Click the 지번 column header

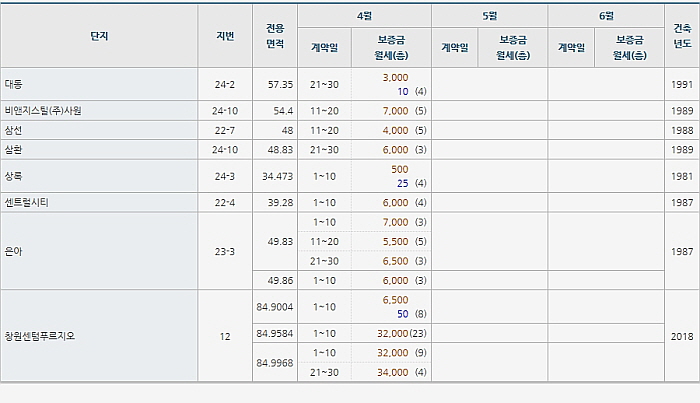coord(225,36)
